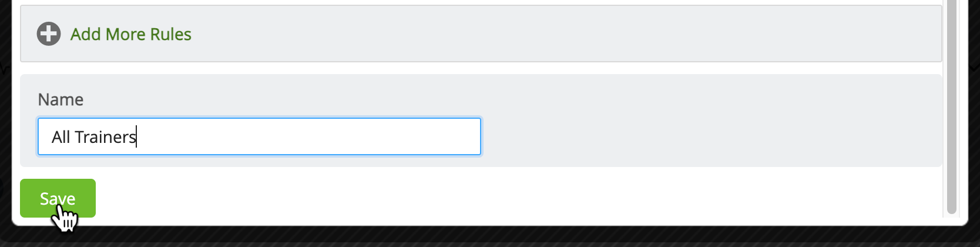Click the plus circle icon beside Add More Rules
The height and width of the screenshot is (247, 980).
[49, 34]
